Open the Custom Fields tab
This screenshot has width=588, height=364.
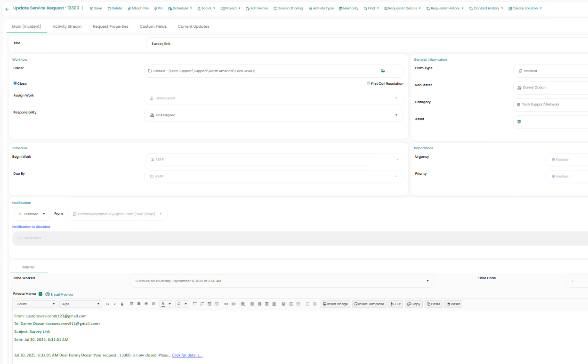pos(153,27)
